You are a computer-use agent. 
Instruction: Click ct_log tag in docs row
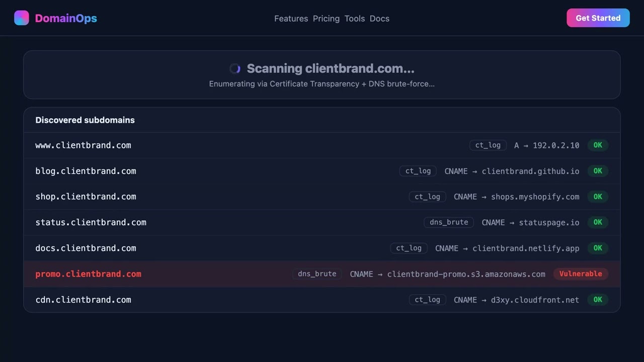[x=409, y=248]
